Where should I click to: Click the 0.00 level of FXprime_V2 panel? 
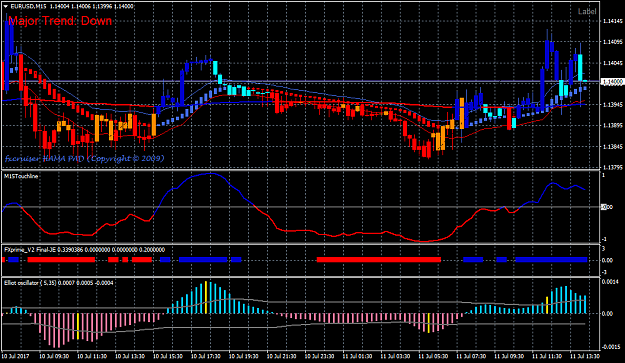click(x=607, y=260)
